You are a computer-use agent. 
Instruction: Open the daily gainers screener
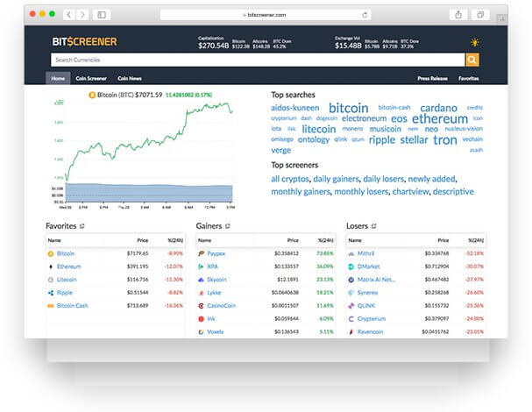click(336, 179)
